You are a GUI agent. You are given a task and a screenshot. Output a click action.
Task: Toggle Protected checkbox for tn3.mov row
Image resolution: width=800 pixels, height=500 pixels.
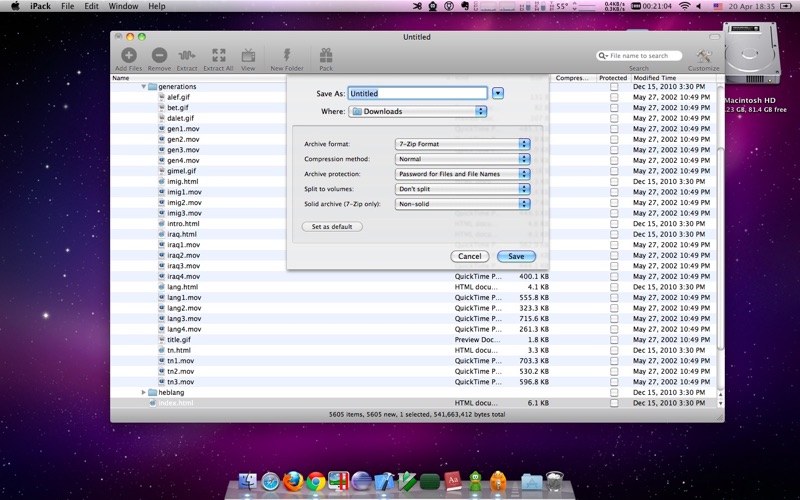pos(614,382)
